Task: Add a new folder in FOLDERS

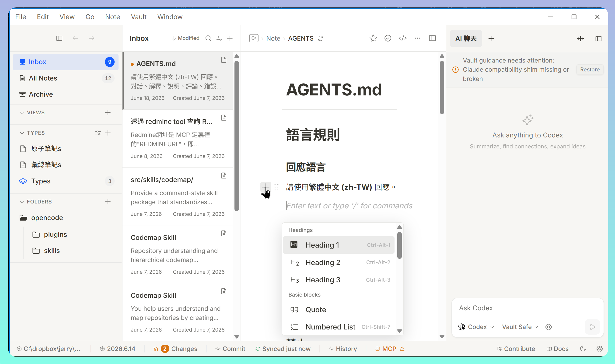Action: coord(108,202)
